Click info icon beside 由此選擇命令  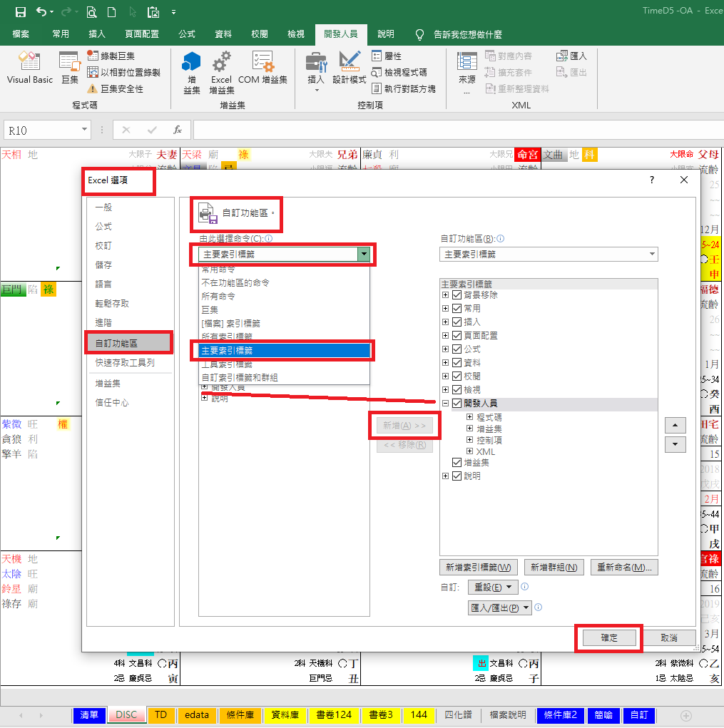[x=268, y=238]
